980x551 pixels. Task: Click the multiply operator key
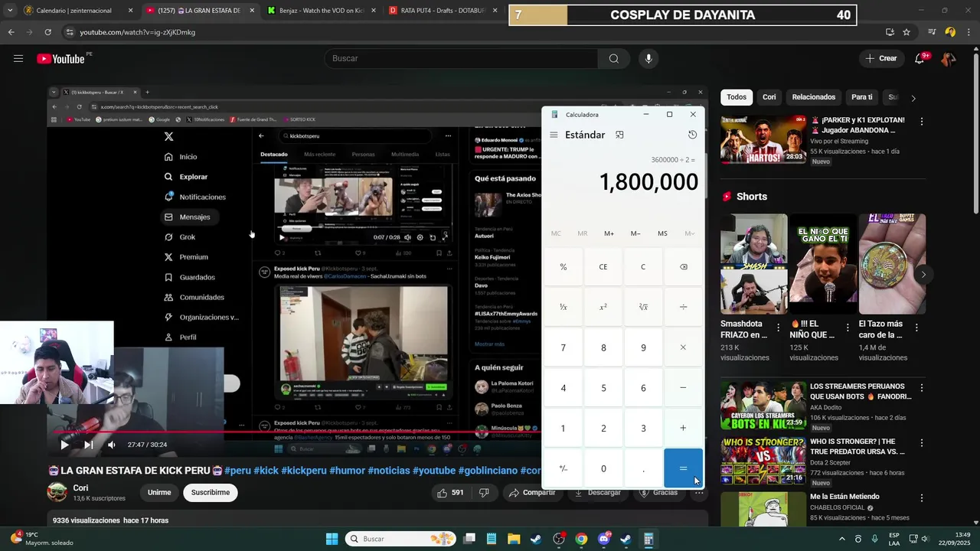683,347
